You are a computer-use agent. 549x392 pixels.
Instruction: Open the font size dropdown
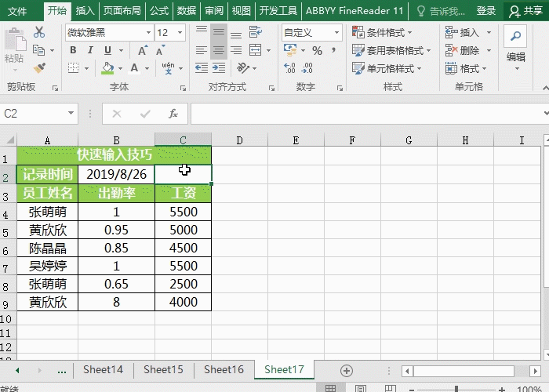point(180,33)
